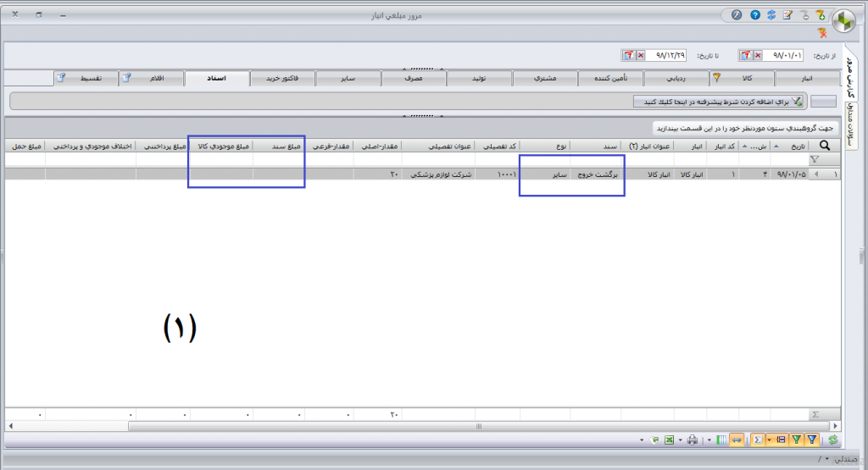Click the red-X clear filter icon
Screen dimensions: 868x470
point(822,33)
